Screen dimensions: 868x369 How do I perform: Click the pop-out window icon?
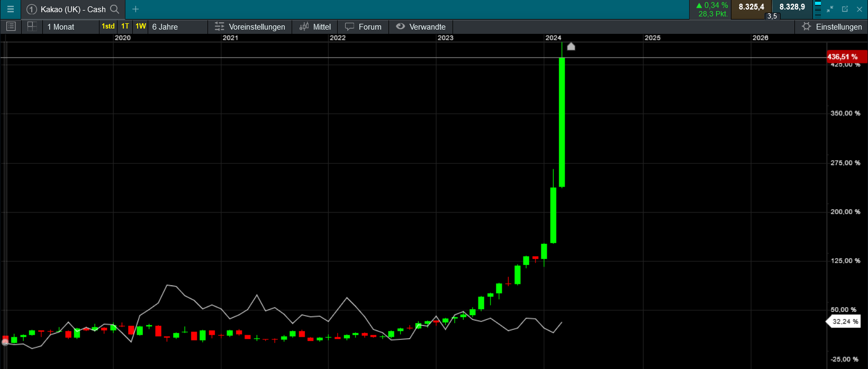(845, 9)
